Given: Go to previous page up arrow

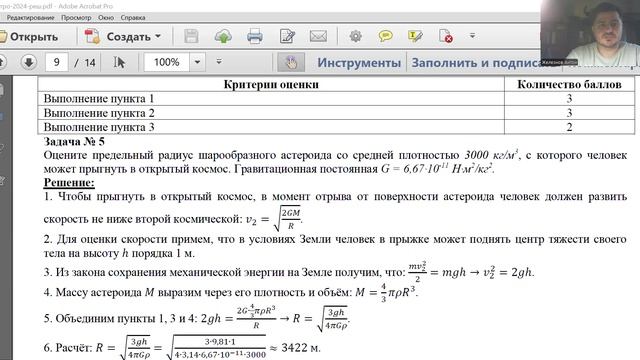Looking at the screenshot, I should click(x=2, y=62).
